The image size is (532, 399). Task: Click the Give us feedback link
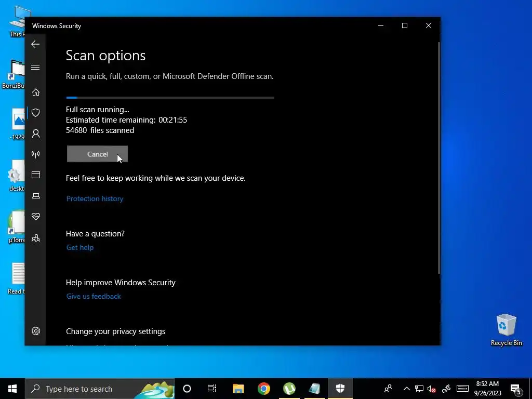coord(94,296)
